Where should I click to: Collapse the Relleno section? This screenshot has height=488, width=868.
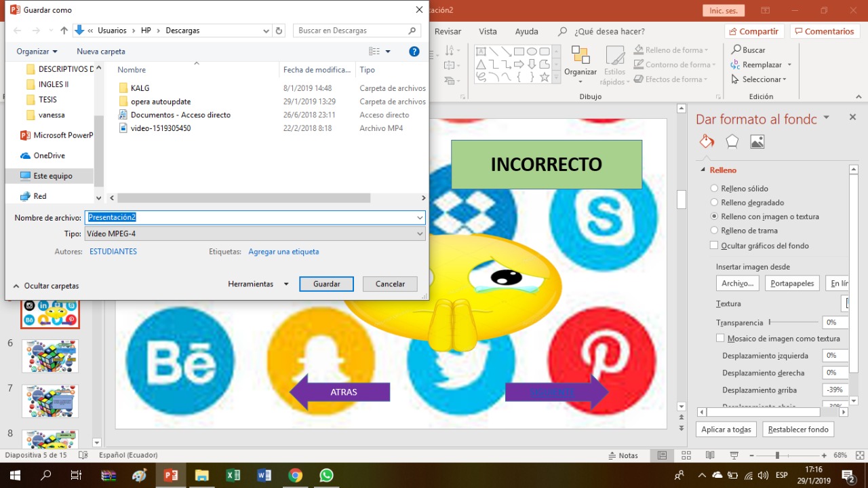tap(703, 170)
